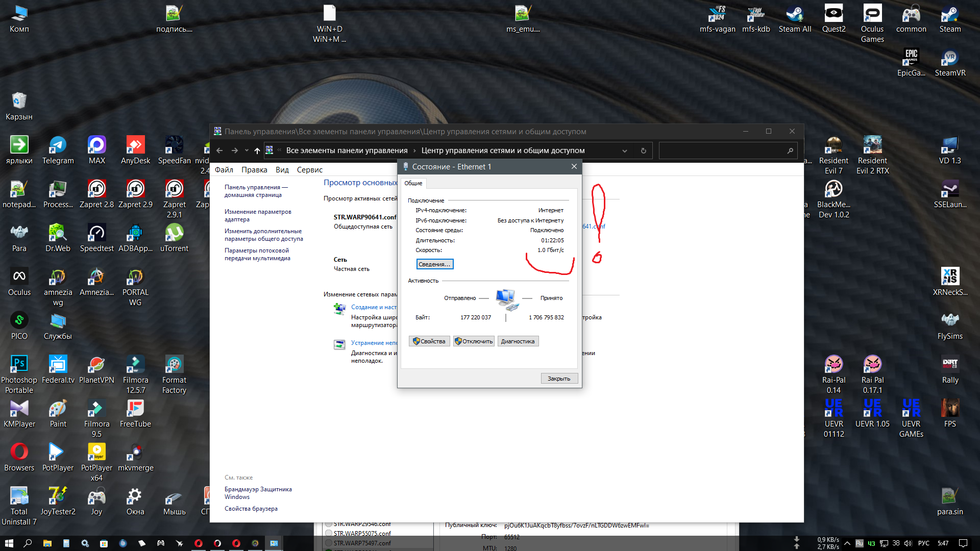Expand hidden system tray icons

coord(847,543)
